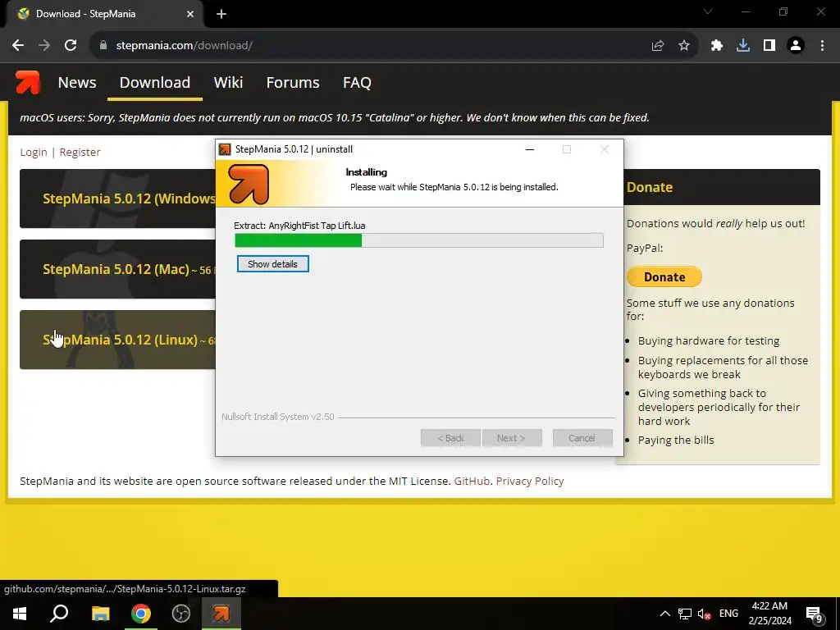Switch to Chrome in taskbar

[141, 614]
